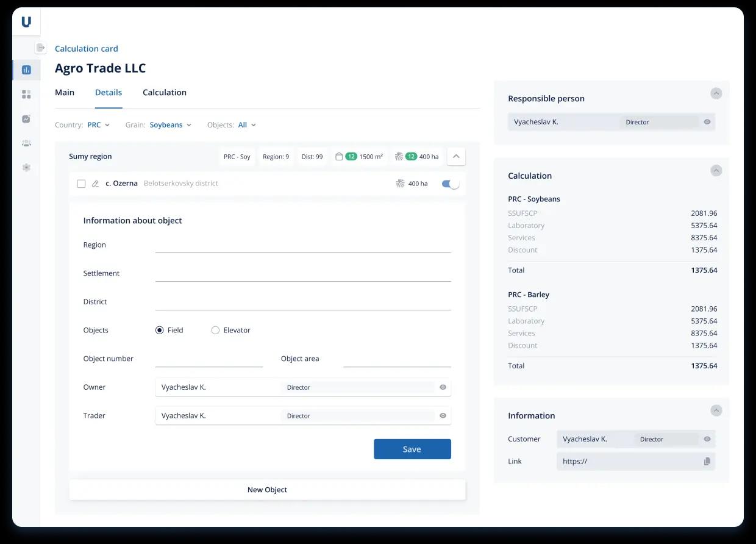The height and width of the screenshot is (544, 756).
Task: Toggle eye icon in Customer field
Action: (707, 439)
